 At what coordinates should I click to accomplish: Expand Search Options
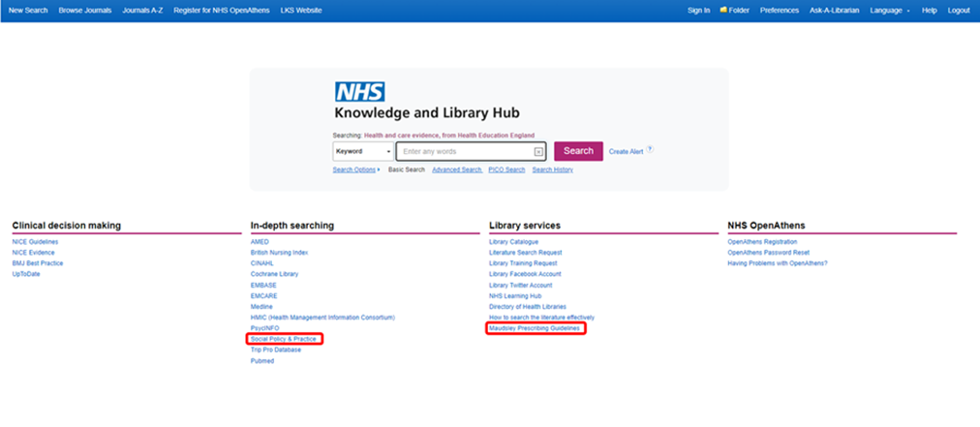tap(356, 169)
